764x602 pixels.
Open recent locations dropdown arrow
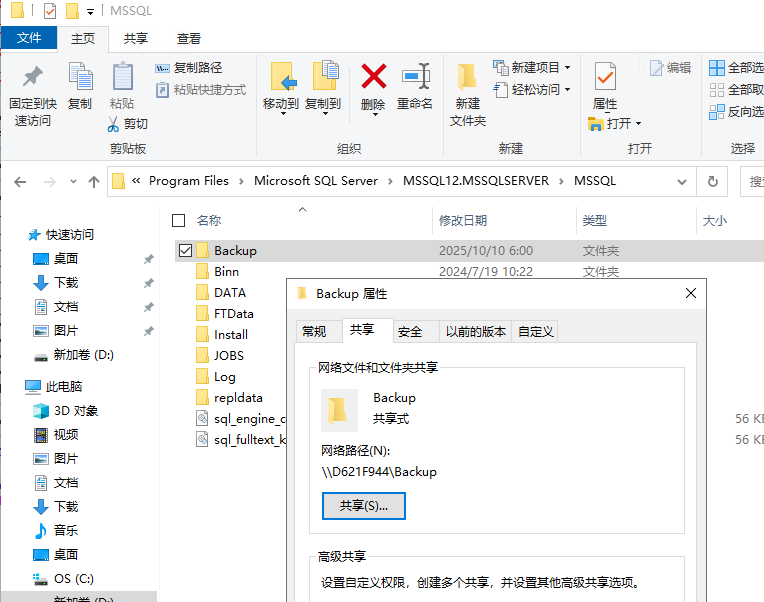point(73,182)
